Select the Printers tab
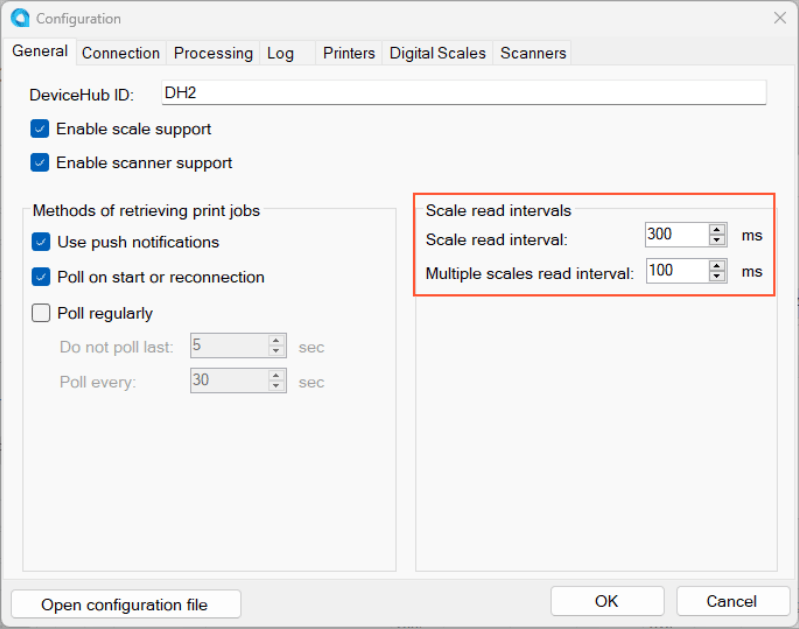The width and height of the screenshot is (799, 629). tap(349, 53)
